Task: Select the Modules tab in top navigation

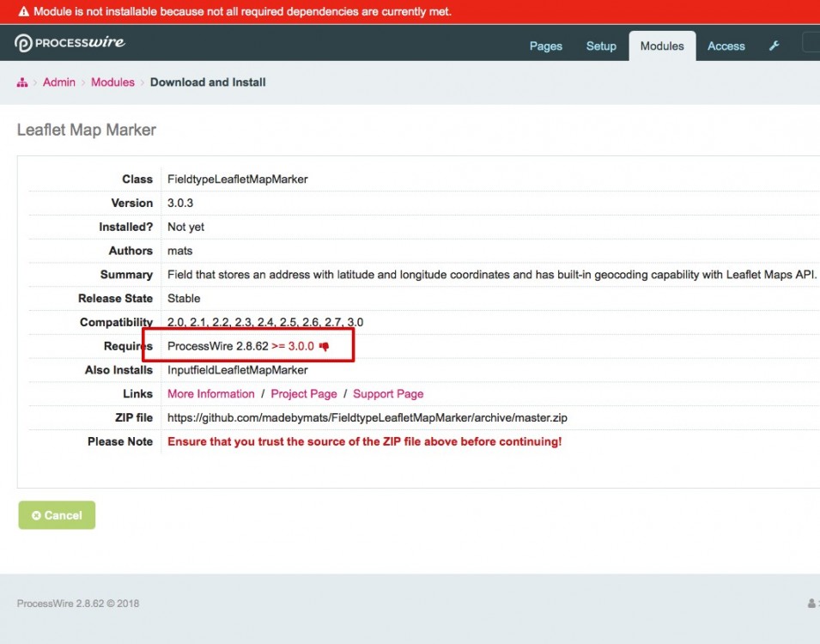Action: point(662,46)
